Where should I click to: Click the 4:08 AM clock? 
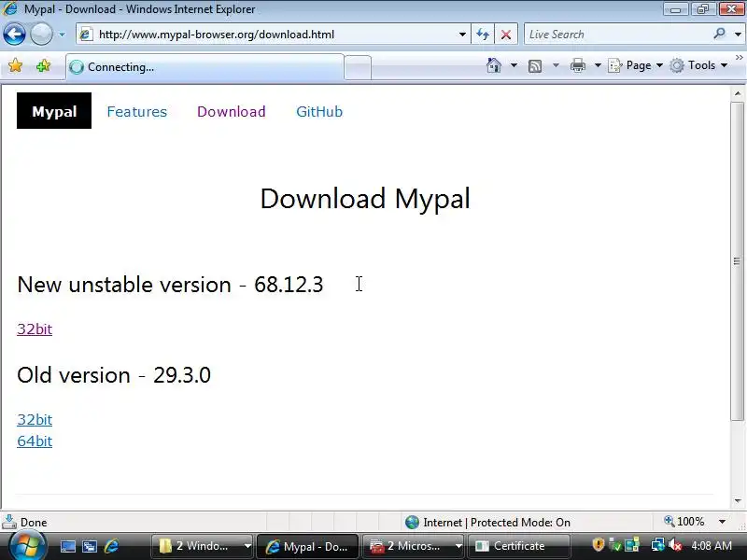(x=712, y=545)
